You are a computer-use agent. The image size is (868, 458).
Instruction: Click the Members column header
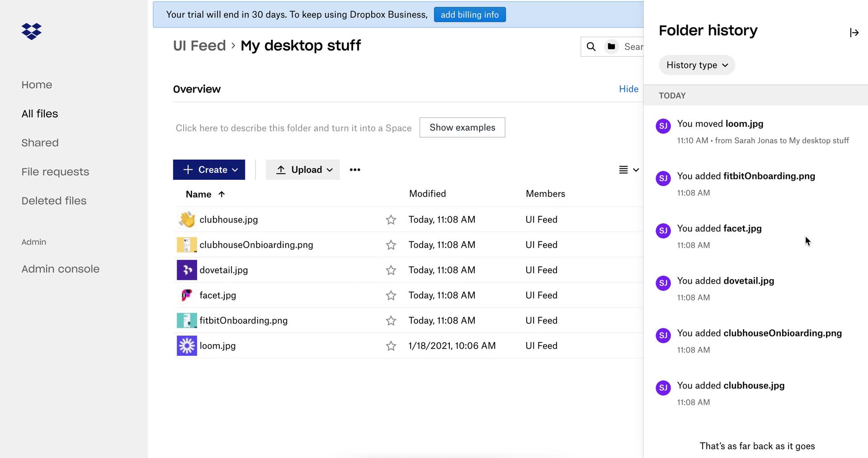coord(545,194)
